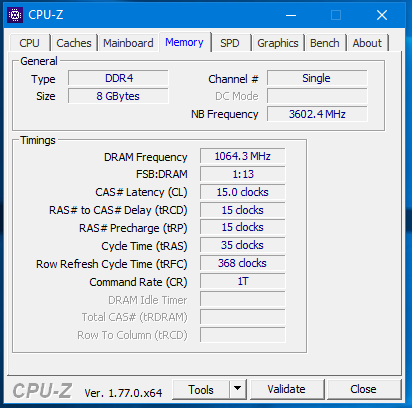Click the Cycle Time (tRAS) label
Image resolution: width=412 pixels, height=408 pixels.
[x=144, y=246]
